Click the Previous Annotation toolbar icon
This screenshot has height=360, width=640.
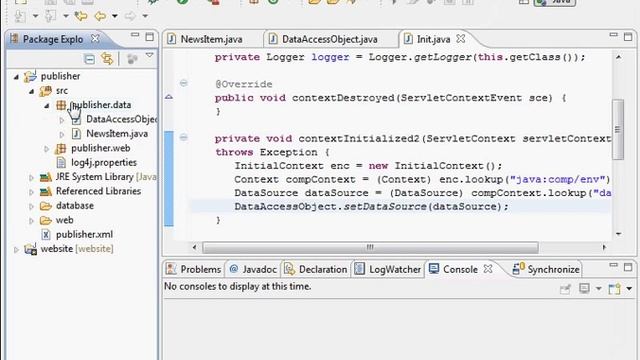tap(50, 16)
